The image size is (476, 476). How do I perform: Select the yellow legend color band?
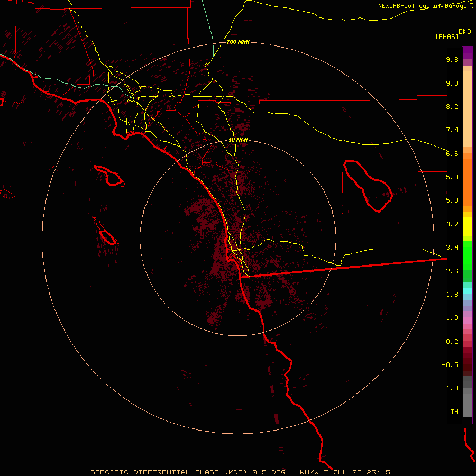pos(467,226)
